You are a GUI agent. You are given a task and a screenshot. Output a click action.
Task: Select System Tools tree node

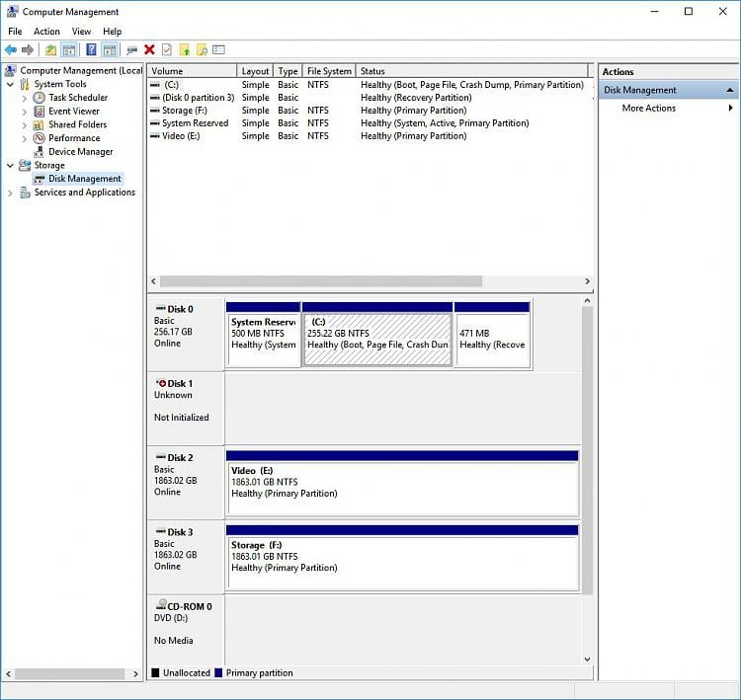pyautogui.click(x=60, y=84)
